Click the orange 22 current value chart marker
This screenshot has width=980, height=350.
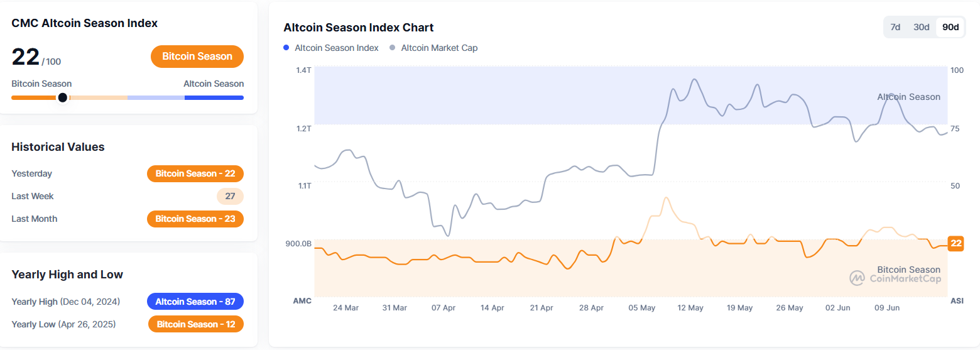(x=955, y=243)
